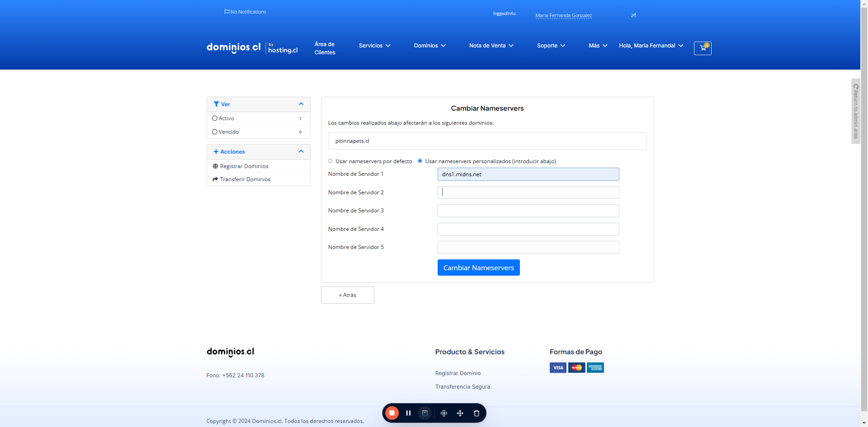Click the Producto & Servicios footer heading
This screenshot has width=868, height=427.
tap(470, 352)
